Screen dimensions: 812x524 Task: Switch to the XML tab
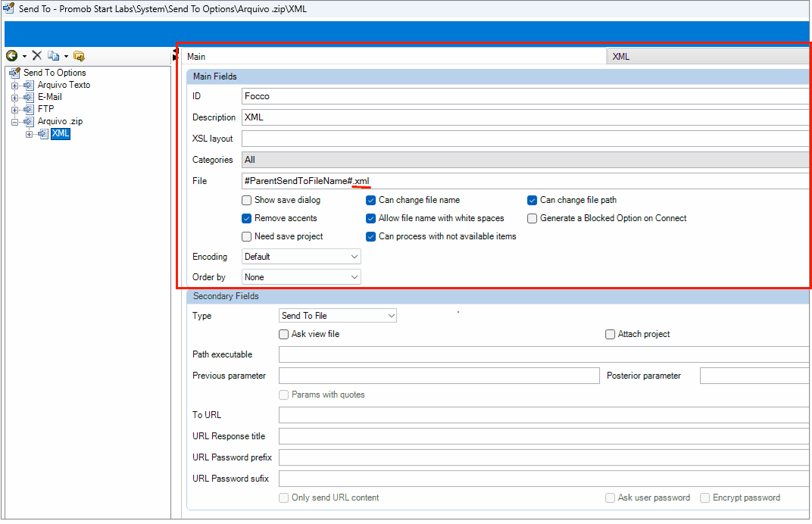[x=708, y=57]
